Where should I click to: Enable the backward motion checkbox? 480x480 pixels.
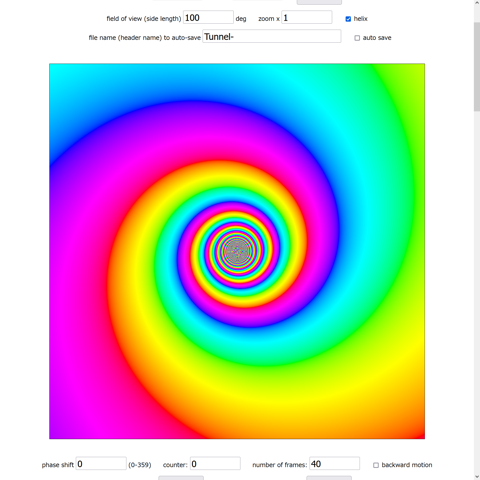pyautogui.click(x=376, y=465)
